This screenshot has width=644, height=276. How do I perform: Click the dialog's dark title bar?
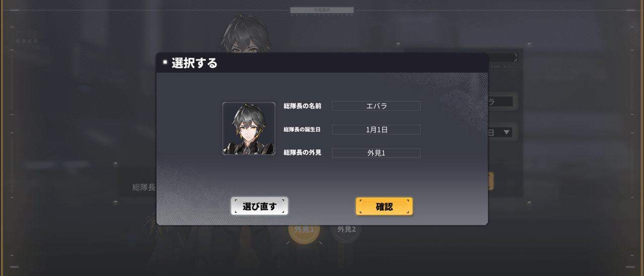coord(322,63)
